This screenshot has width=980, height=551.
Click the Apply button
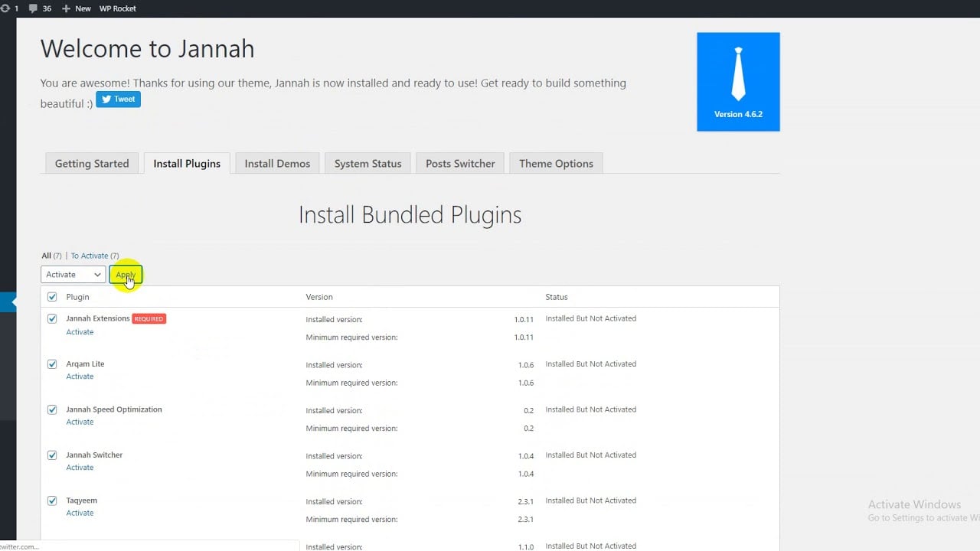[126, 275]
